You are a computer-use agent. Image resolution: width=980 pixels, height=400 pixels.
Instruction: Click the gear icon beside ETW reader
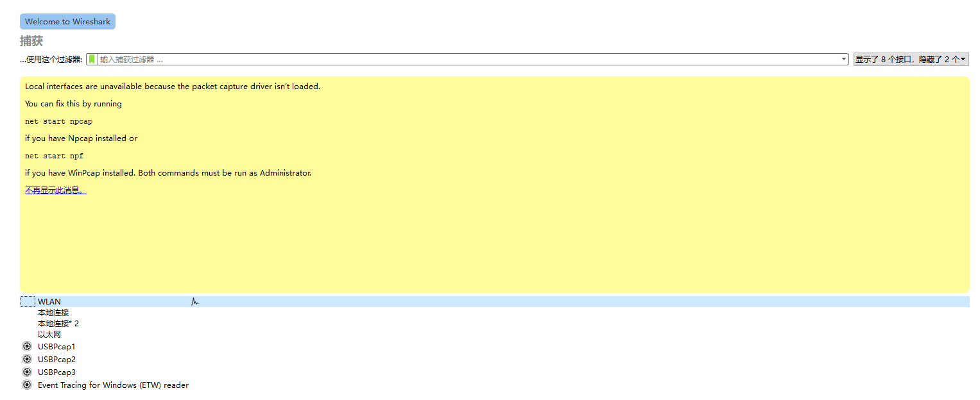tap(27, 385)
